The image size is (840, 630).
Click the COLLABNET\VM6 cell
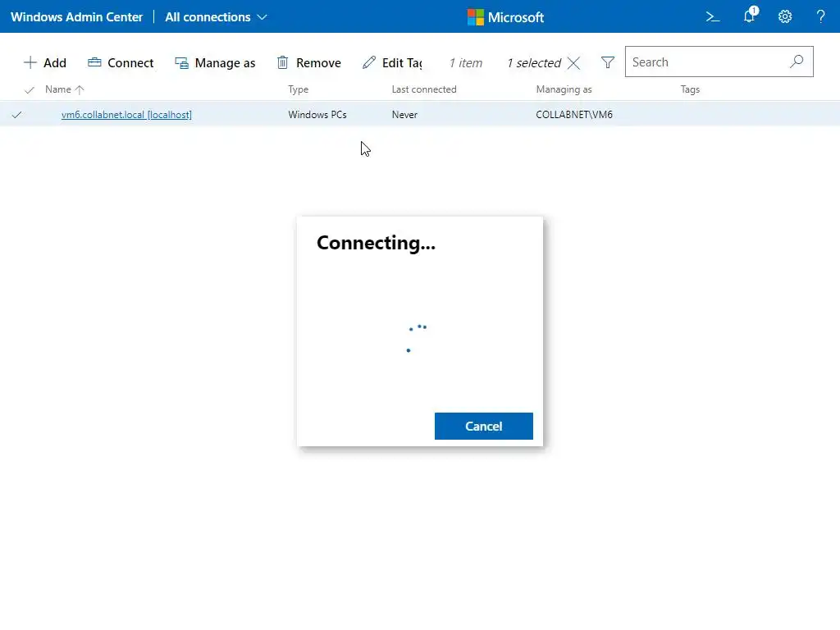pos(574,115)
